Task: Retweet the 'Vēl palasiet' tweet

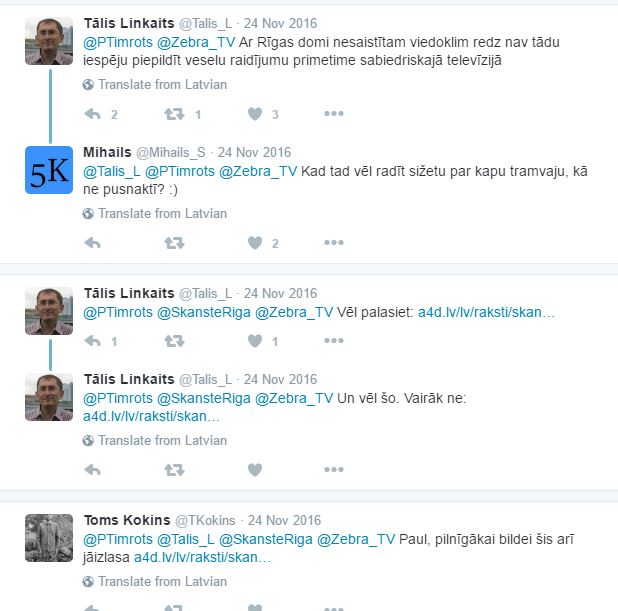Action: click(x=174, y=341)
